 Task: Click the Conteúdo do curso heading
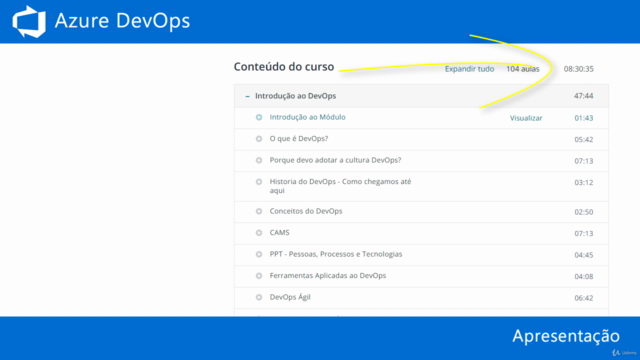[284, 67]
